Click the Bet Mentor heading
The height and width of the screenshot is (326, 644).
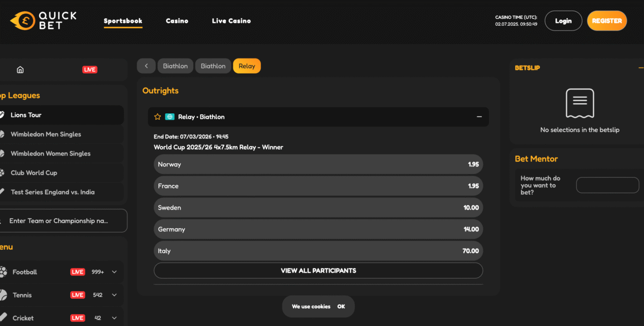tap(536, 159)
